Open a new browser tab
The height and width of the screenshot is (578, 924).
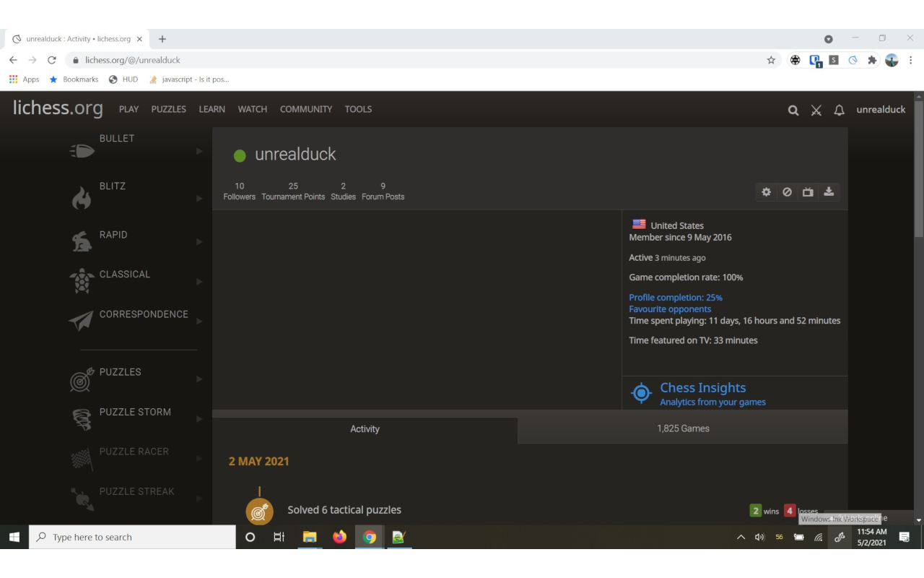[162, 39]
